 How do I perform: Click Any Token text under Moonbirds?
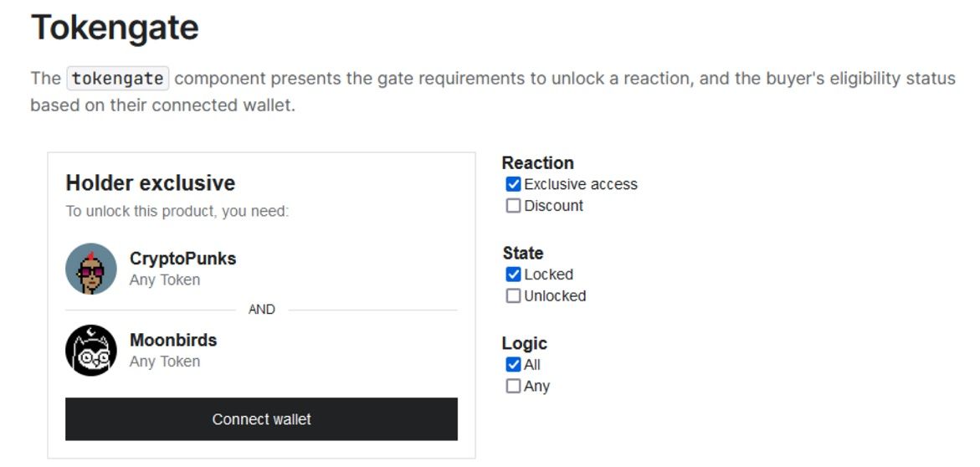pyautogui.click(x=165, y=362)
